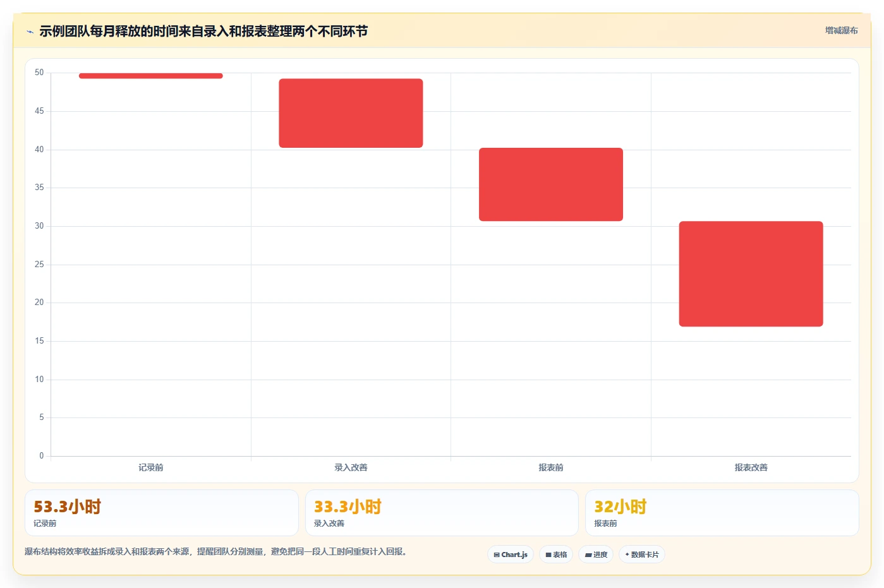This screenshot has width=884, height=588.
Task: Click the 记录前 caption under 53.3小时
Action: pos(45,524)
